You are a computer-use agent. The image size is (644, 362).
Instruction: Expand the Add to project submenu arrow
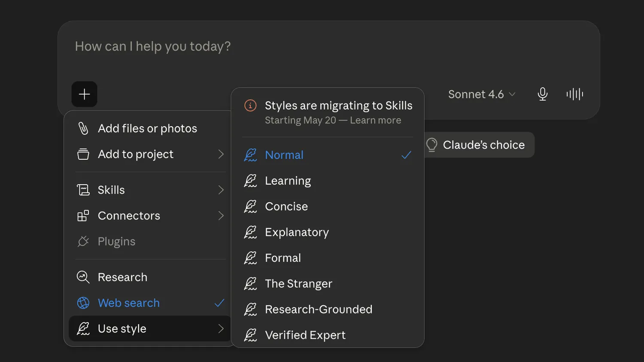point(221,154)
